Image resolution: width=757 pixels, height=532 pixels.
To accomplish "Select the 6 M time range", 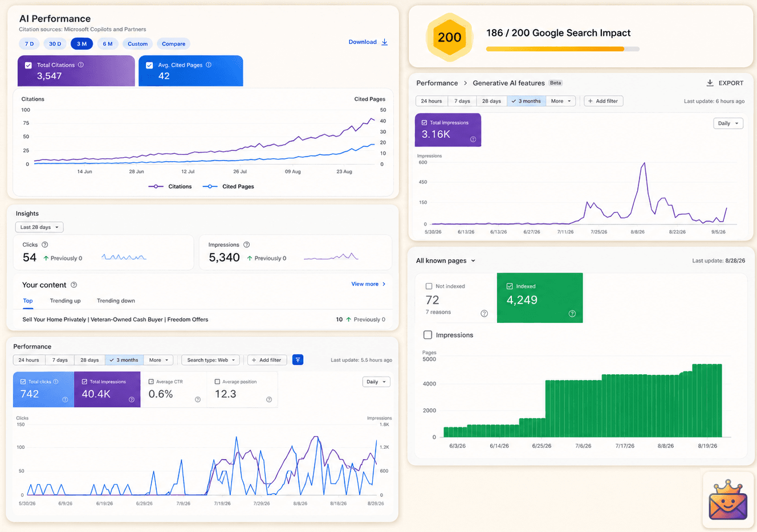I will [x=108, y=44].
